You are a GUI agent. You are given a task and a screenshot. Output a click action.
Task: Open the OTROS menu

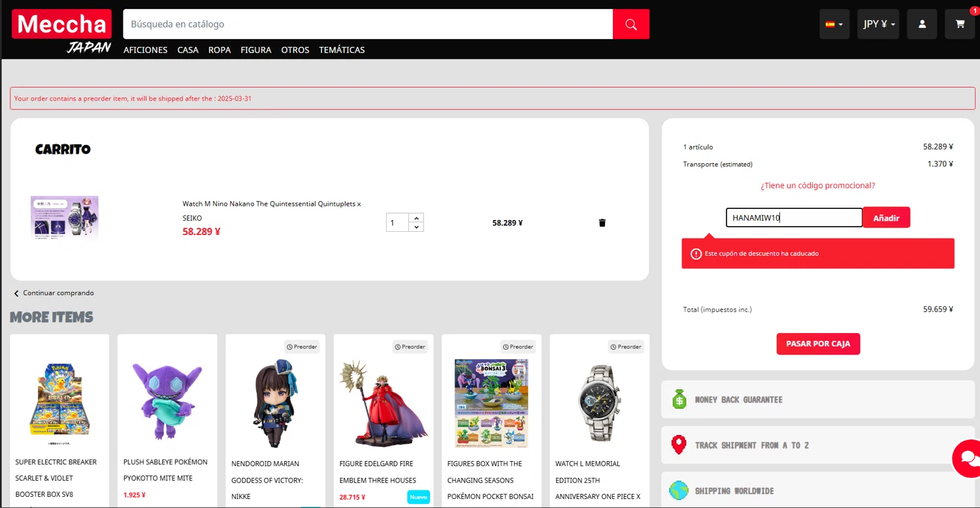[x=295, y=50]
